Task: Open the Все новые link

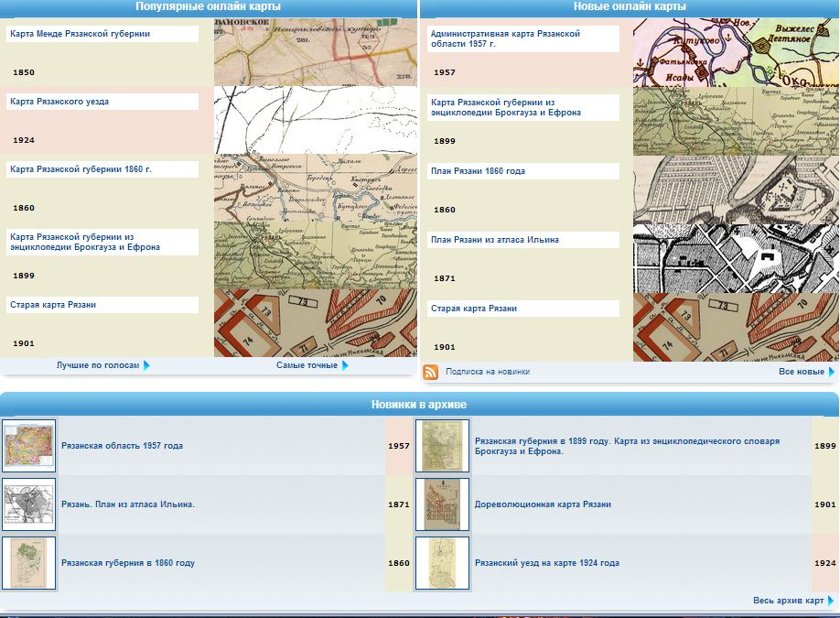Action: click(801, 372)
